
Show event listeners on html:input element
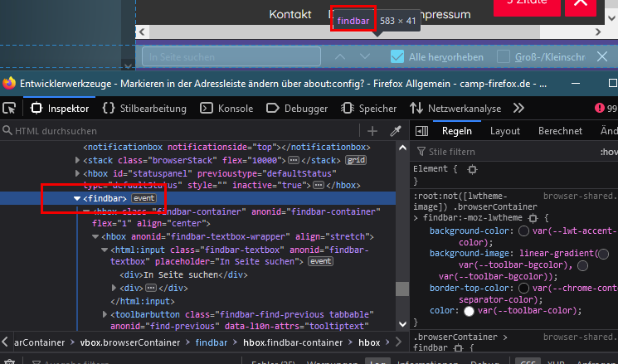320,261
